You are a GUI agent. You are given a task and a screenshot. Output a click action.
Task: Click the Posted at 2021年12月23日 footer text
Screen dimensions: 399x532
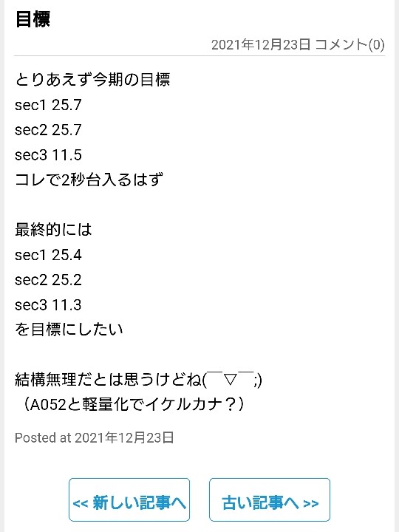tap(95, 437)
